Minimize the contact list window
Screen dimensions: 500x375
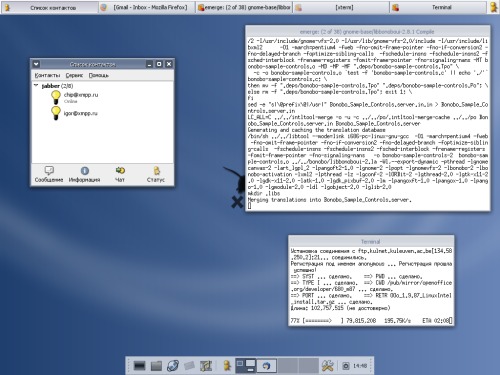click(x=150, y=64)
